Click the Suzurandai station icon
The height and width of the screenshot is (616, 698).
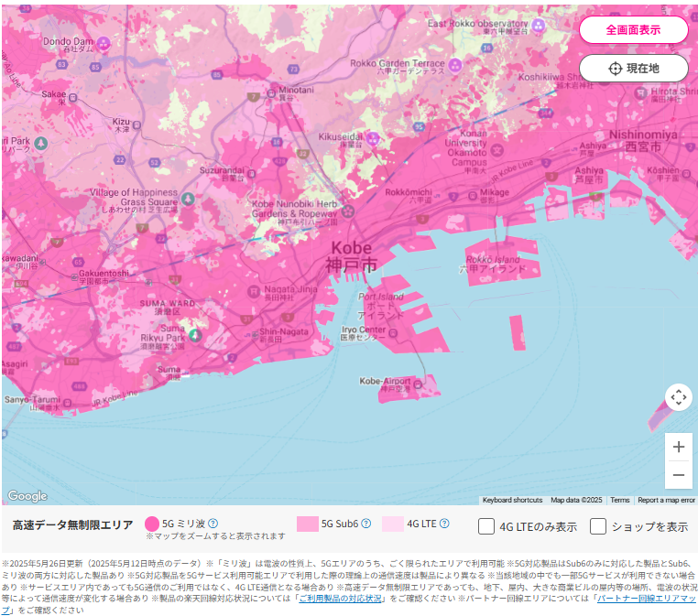click(x=252, y=174)
